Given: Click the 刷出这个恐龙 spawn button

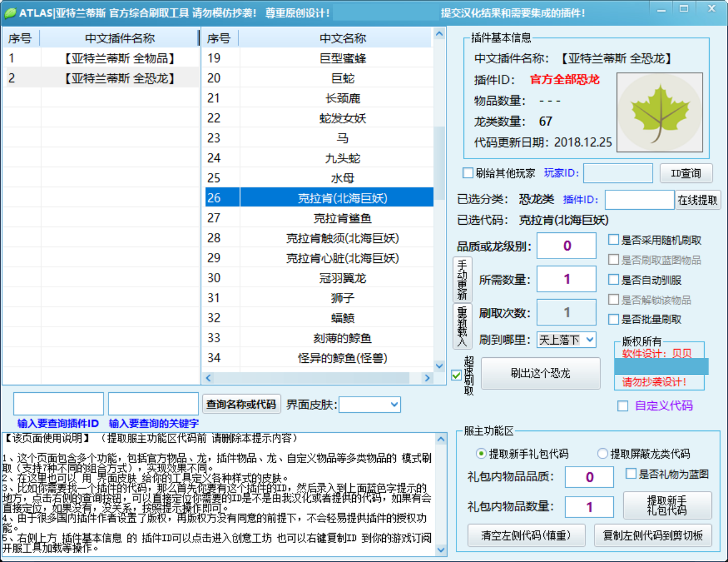Looking at the screenshot, I should click(x=541, y=373).
